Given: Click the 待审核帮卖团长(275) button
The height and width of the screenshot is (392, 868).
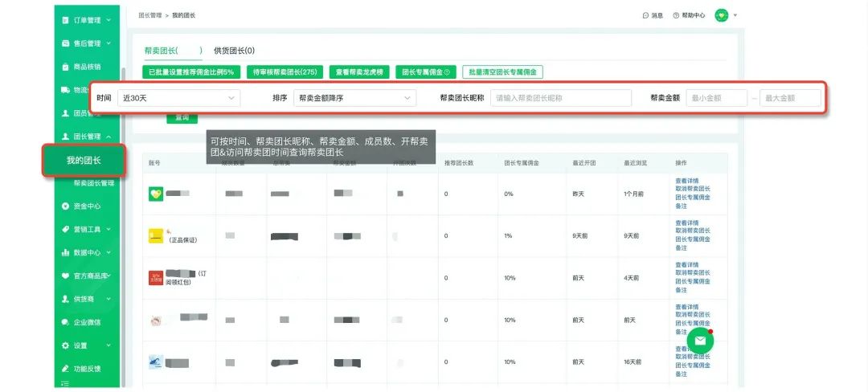Looking at the screenshot, I should 285,72.
